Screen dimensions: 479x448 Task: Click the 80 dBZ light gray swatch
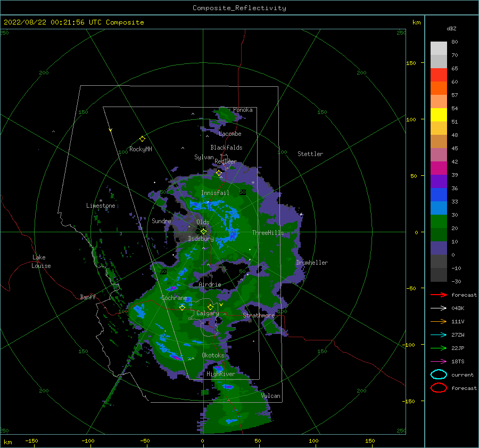tap(439, 48)
